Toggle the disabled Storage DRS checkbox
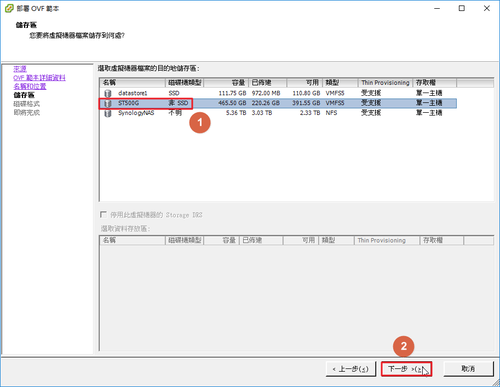Screen dimensions: 500x387 click(x=103, y=214)
